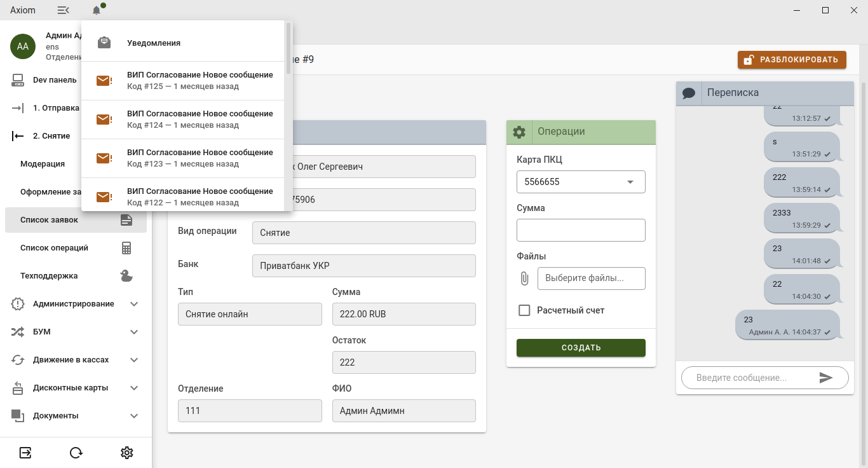Click the Переписка chat bubble icon
Screen dimensions: 868x468
689,93
